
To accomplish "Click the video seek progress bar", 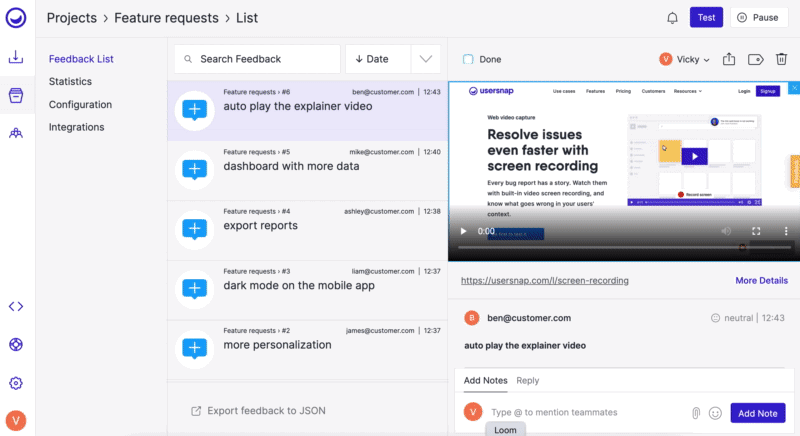I will (624, 247).
